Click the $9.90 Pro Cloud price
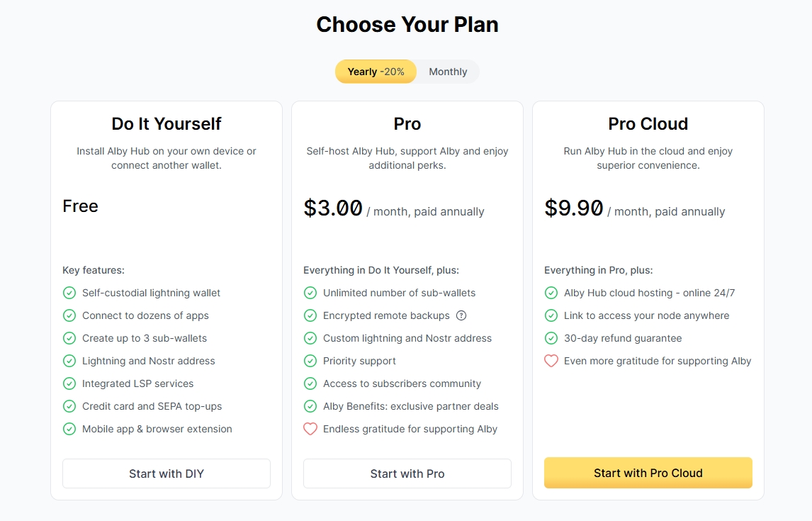This screenshot has width=812, height=521. coord(574,208)
